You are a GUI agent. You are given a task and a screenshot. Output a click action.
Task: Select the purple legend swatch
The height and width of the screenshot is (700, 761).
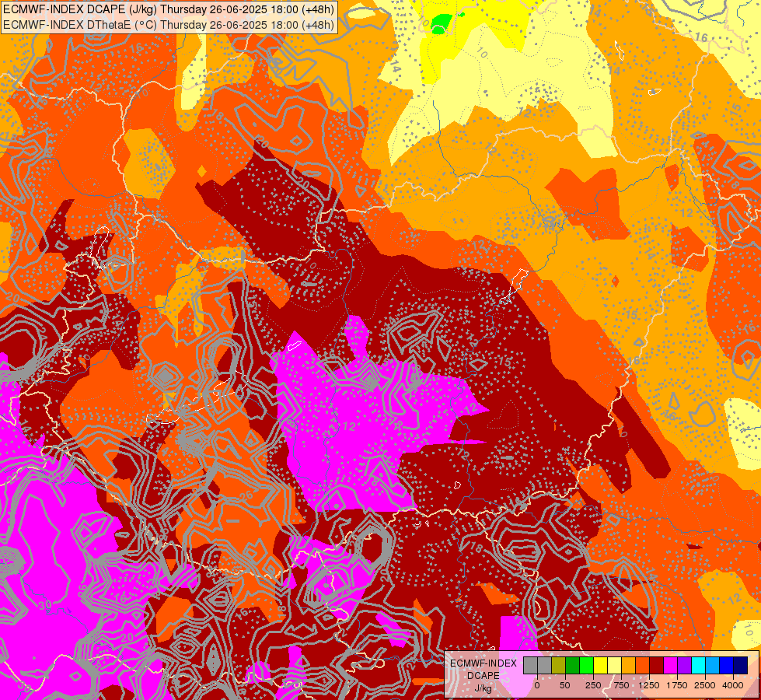click(685, 666)
